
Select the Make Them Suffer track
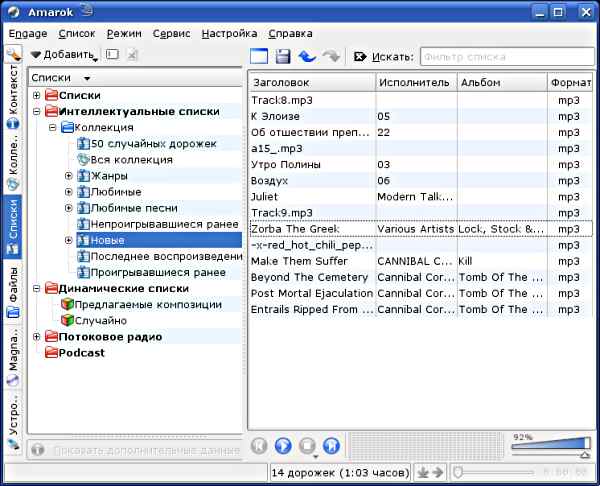(421, 261)
